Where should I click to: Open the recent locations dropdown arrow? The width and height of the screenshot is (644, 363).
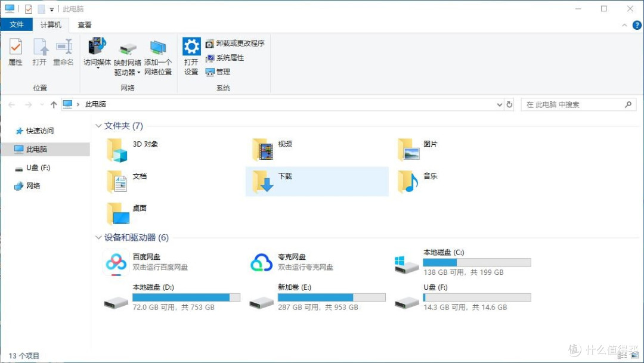42,105
